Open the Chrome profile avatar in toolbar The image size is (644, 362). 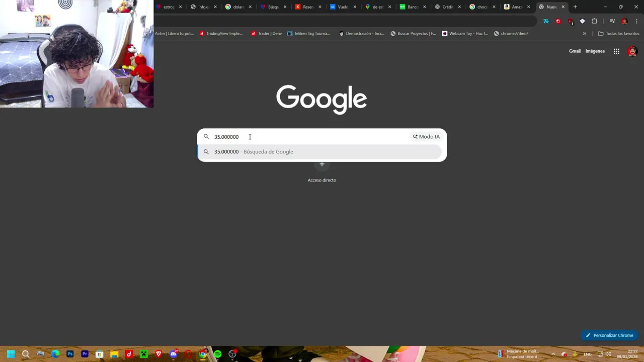click(x=624, y=21)
